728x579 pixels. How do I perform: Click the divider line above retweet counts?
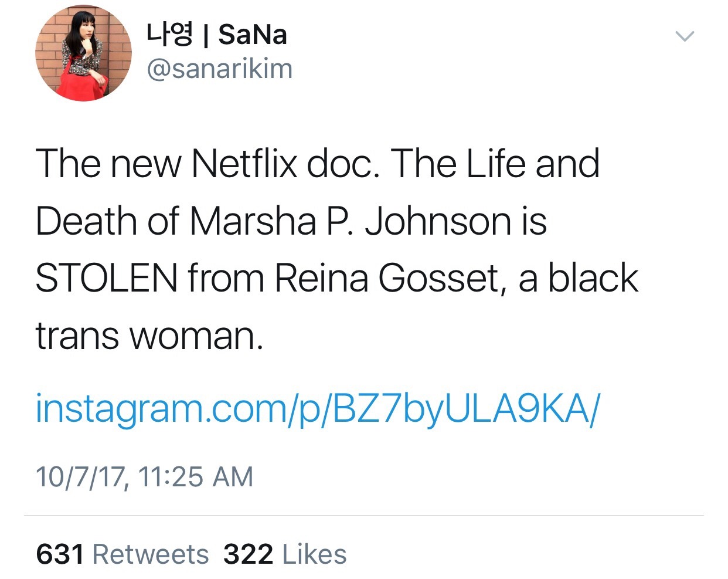click(363, 516)
